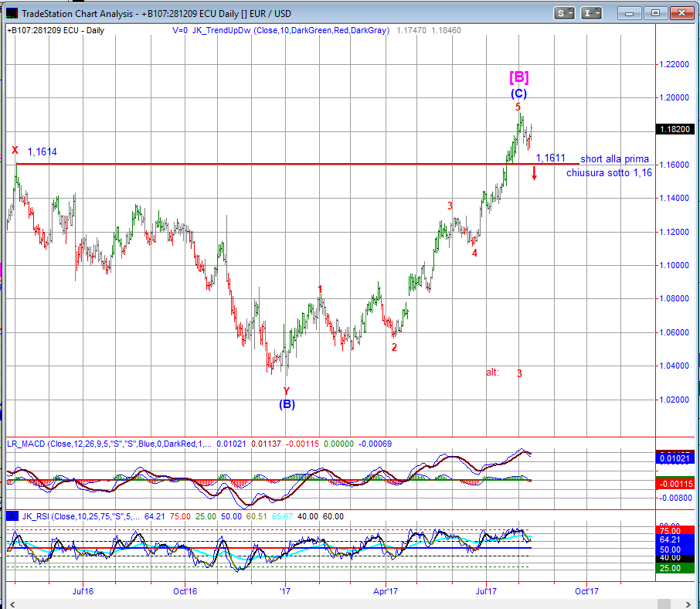700x609 pixels.
Task: Click the symbol label '+B107:281209 ECU - Daily'
Action: [56, 30]
